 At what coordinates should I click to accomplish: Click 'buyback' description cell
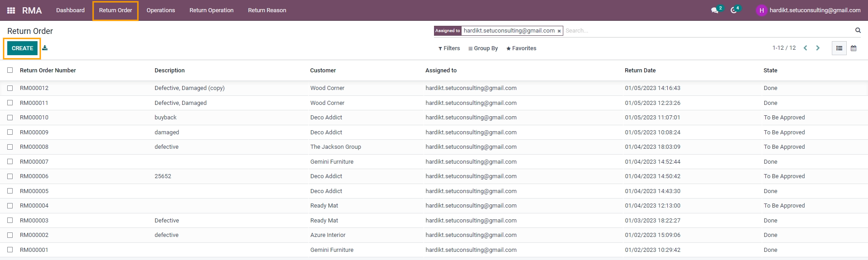coord(165,118)
